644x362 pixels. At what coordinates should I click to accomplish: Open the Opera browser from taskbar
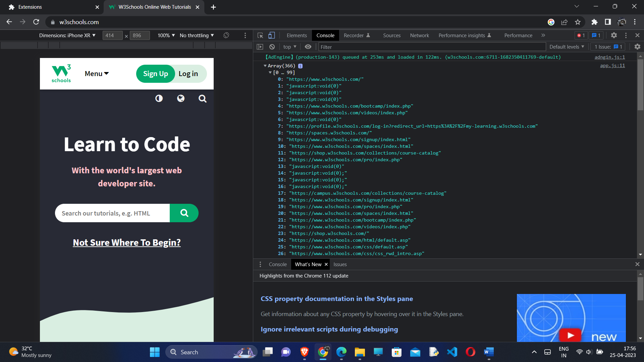click(x=470, y=352)
